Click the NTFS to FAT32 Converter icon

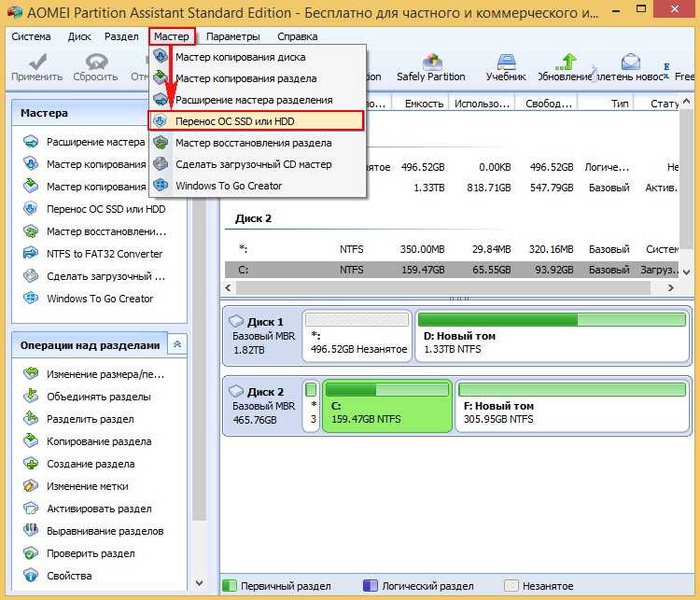[31, 254]
